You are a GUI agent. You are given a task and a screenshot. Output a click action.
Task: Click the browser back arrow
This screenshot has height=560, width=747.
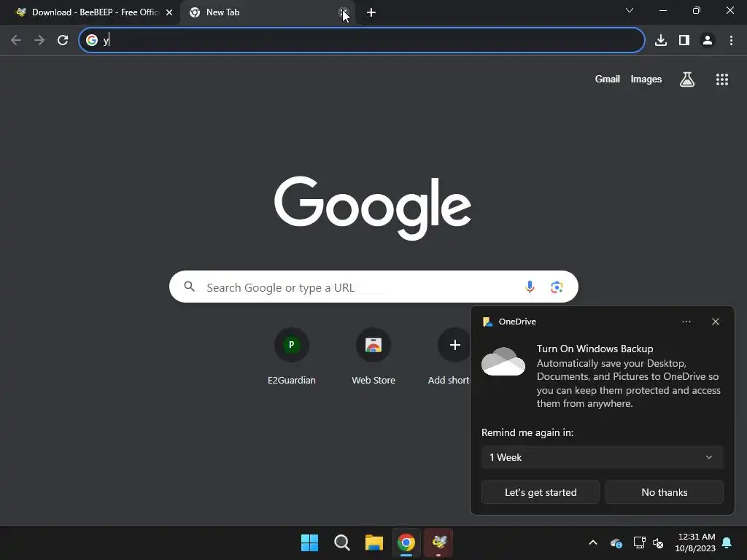[16, 40]
